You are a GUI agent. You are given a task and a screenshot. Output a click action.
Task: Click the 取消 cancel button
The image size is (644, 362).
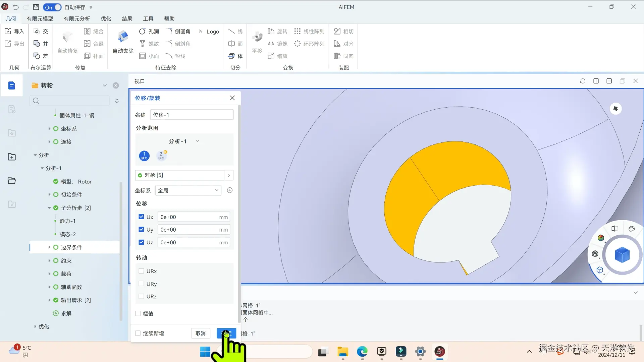pyautogui.click(x=200, y=333)
